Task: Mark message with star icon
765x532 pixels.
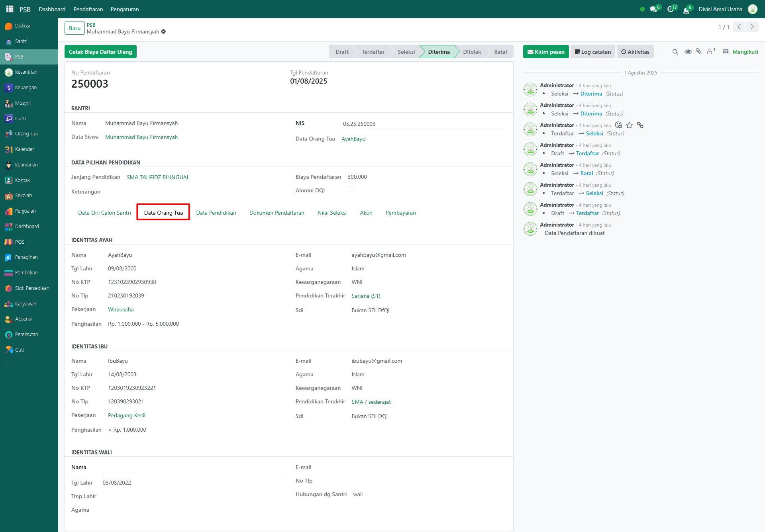Action: coord(629,125)
